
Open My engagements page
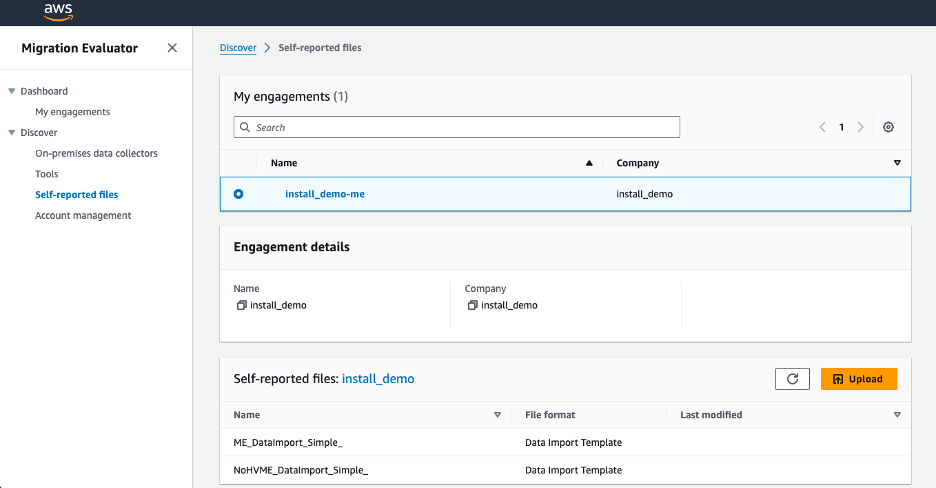[x=73, y=112]
